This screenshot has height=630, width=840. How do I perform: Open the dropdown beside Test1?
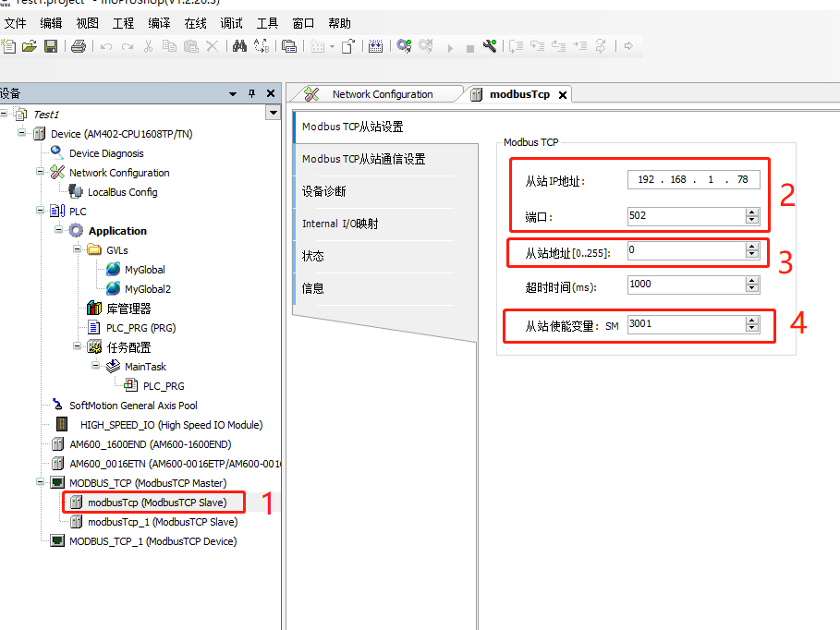pos(274,113)
